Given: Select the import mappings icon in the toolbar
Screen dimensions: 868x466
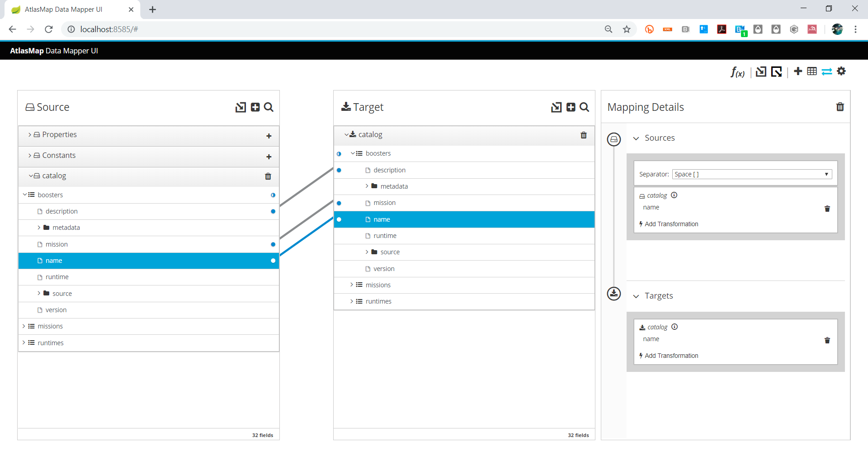Looking at the screenshot, I should point(761,71).
